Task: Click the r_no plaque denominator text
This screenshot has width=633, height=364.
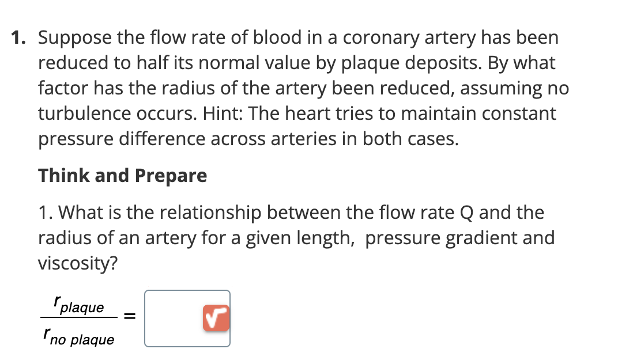Action: click(78, 337)
